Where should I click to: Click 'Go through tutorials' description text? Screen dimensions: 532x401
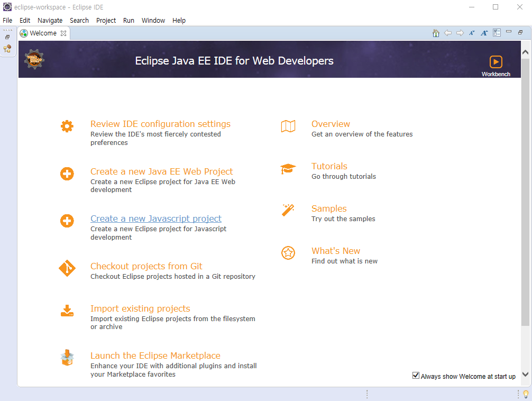click(x=344, y=177)
